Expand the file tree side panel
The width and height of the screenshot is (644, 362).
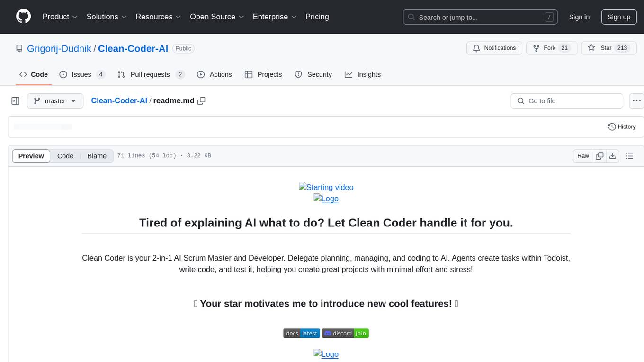click(x=15, y=101)
